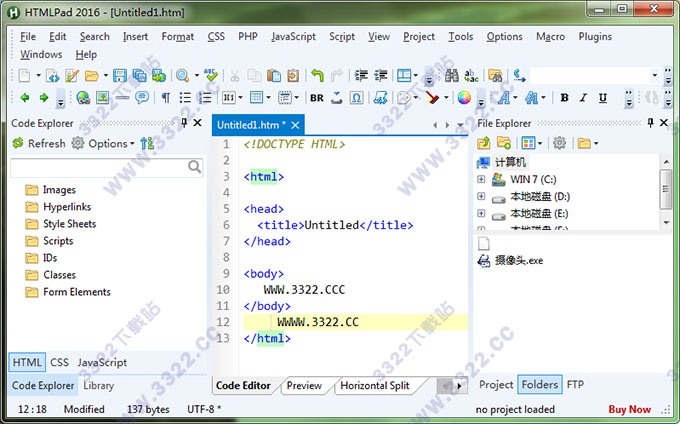
Task: Click the Buy Now link
Action: point(629,409)
